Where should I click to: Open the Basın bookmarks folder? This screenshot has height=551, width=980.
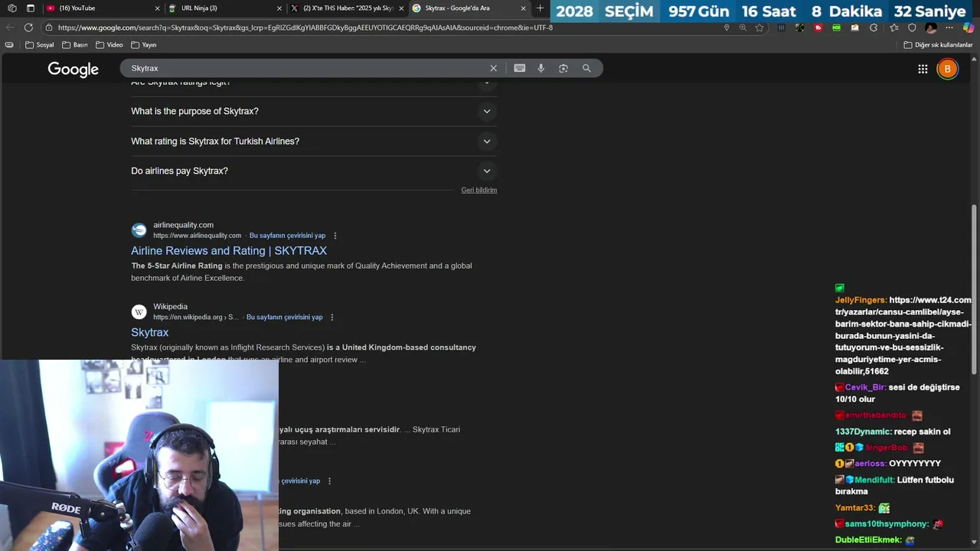pos(75,45)
